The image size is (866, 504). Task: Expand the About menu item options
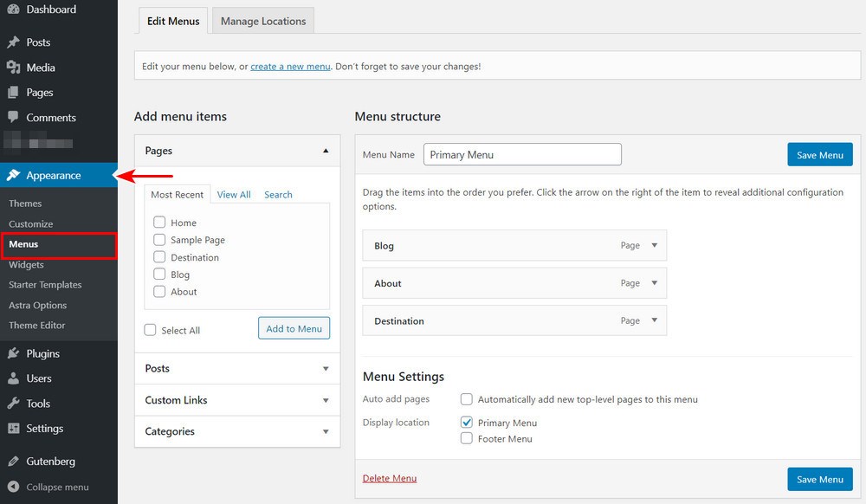(x=655, y=282)
